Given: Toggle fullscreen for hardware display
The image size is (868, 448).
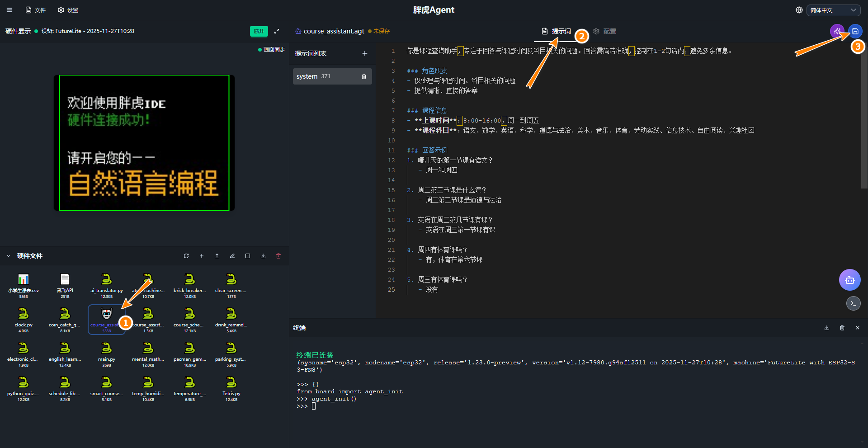Looking at the screenshot, I should pyautogui.click(x=277, y=31).
